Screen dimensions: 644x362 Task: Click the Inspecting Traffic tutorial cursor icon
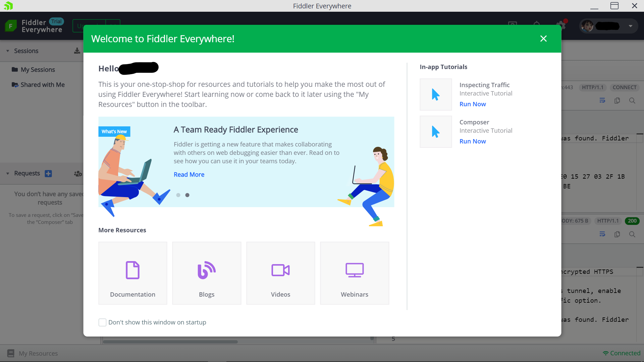point(436,95)
